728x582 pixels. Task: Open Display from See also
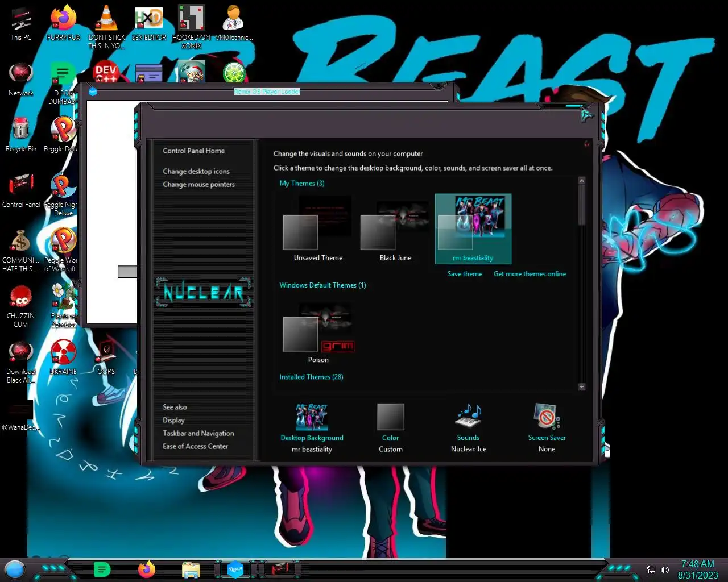coord(173,420)
